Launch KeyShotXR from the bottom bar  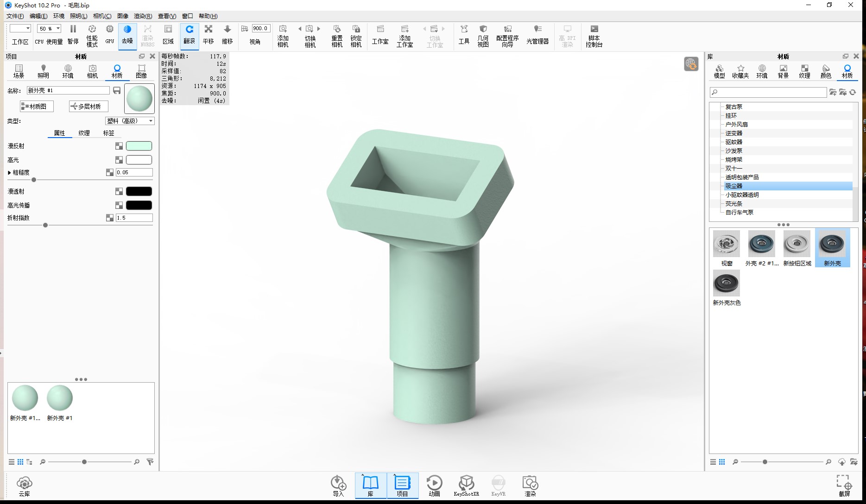pyautogui.click(x=466, y=485)
